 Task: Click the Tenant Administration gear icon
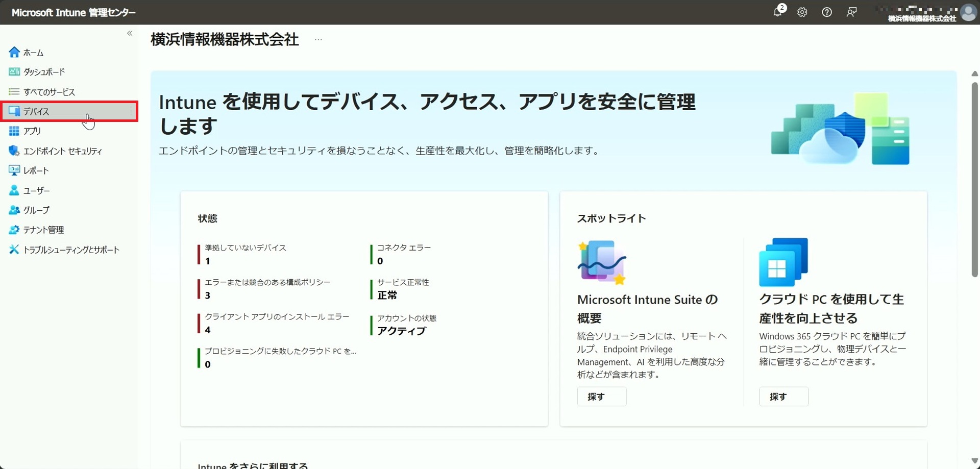14,230
